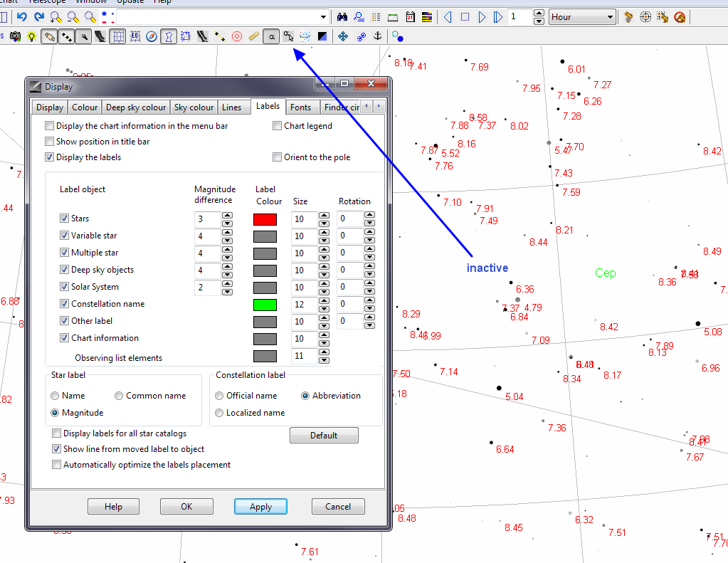Image resolution: width=728 pixels, height=563 pixels.
Task: Increase the time step value spinner
Action: click(539, 14)
